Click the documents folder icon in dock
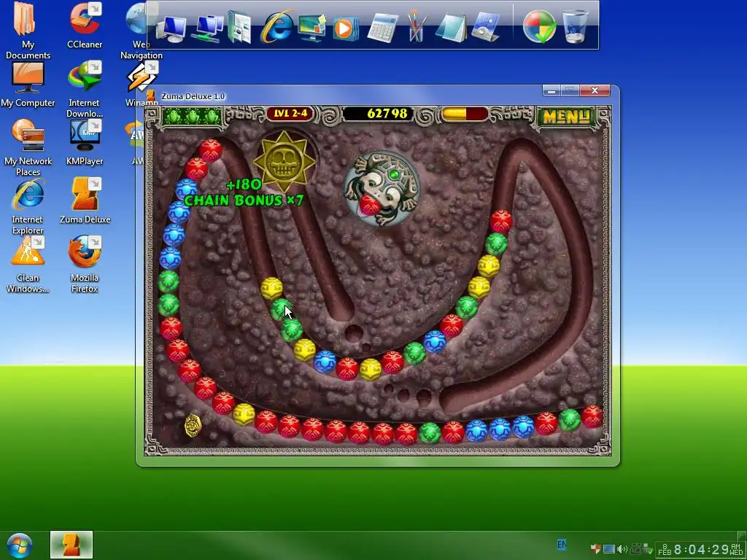Image resolution: width=747 pixels, height=560 pixels. 239,28
